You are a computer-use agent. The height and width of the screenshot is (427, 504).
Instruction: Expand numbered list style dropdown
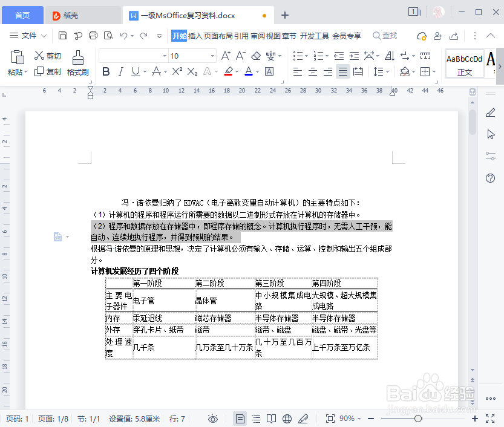[x=327, y=56]
